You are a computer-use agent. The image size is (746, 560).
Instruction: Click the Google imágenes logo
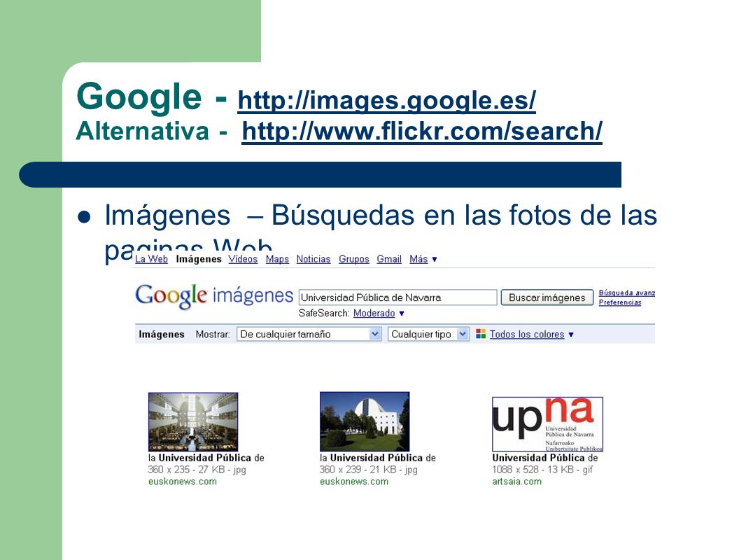(x=214, y=296)
